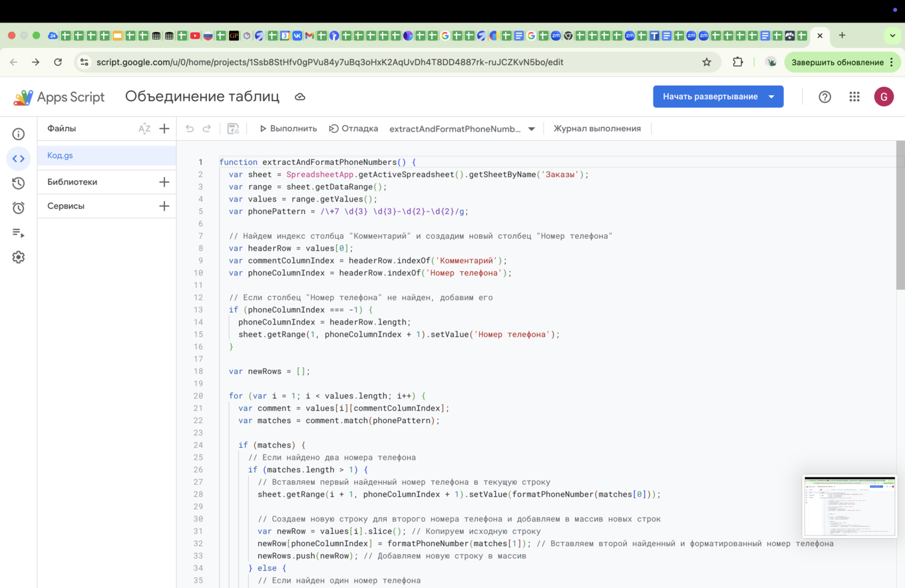Select the Код.gs file
This screenshot has width=905, height=588.
[x=60, y=155]
